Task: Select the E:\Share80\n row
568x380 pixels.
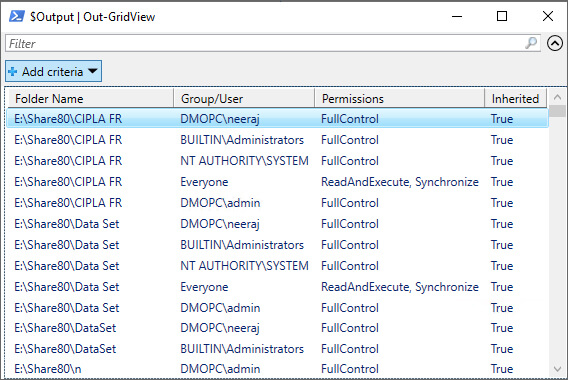Action: (277, 369)
